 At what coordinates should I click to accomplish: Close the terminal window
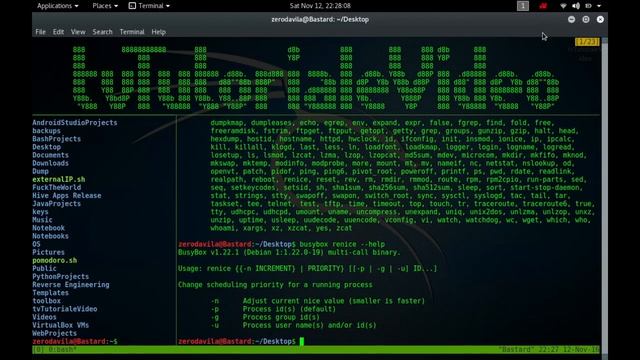pos(600,19)
